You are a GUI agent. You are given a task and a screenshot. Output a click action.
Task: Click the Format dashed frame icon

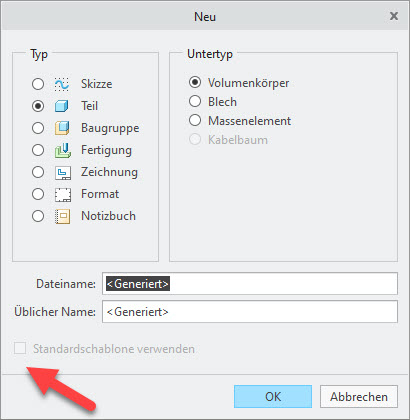(x=62, y=194)
